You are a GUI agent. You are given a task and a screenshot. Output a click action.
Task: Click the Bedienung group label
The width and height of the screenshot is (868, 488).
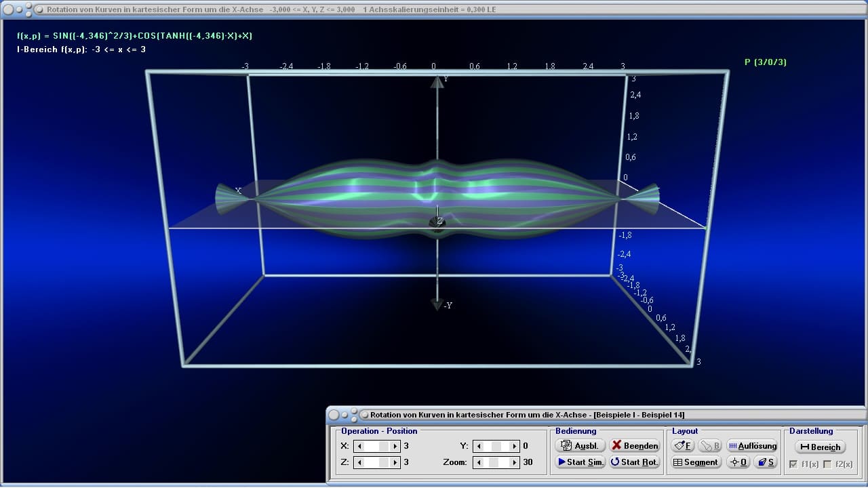576,431
